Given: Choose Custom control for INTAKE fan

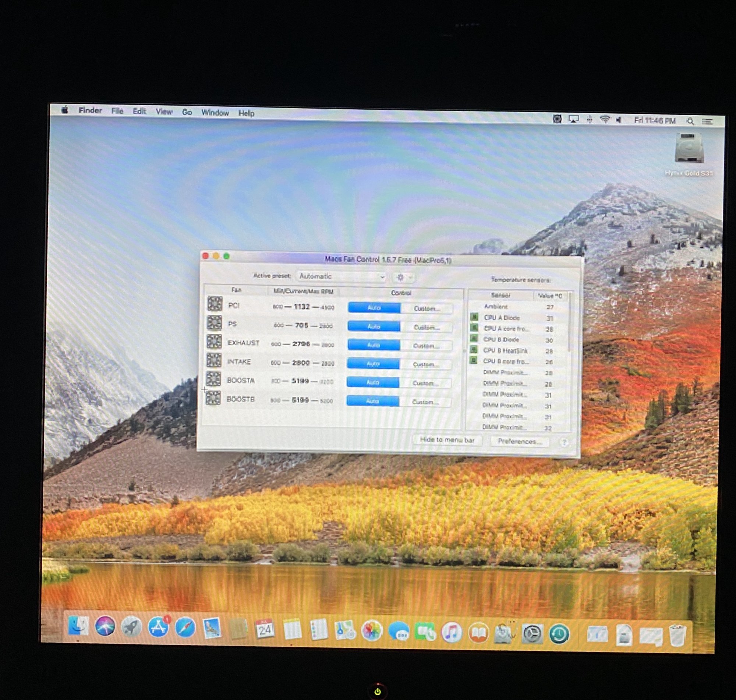Looking at the screenshot, I should coord(426,365).
